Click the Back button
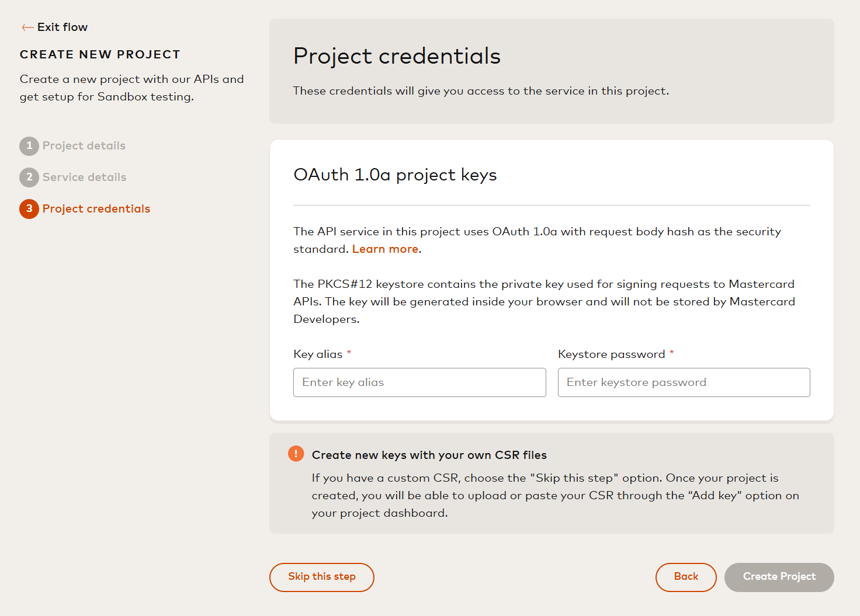The width and height of the screenshot is (860, 616). point(686,577)
